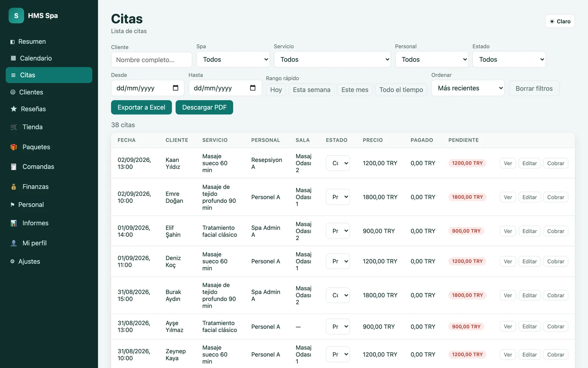
Task: Open Tienda via the shopping cart icon
Action: (14, 127)
